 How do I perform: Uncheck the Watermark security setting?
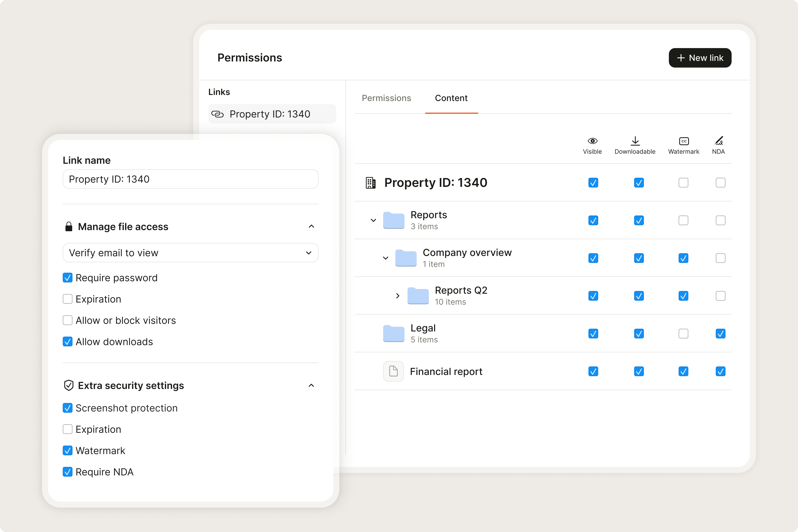(x=68, y=451)
